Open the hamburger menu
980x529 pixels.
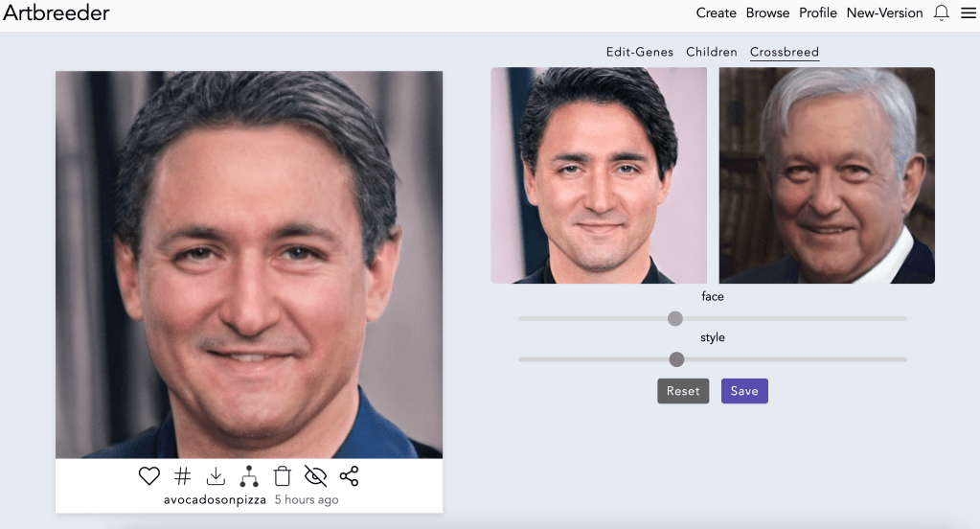[x=968, y=13]
